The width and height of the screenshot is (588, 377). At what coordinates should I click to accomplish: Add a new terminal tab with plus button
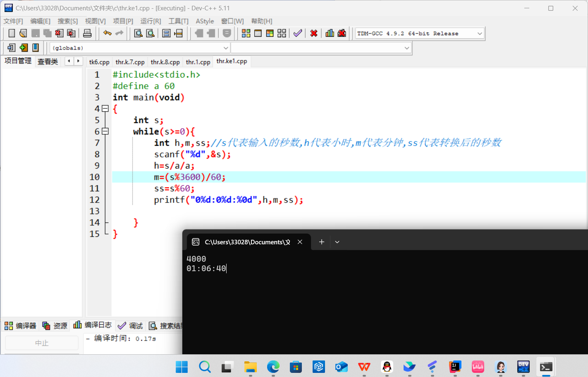click(321, 242)
